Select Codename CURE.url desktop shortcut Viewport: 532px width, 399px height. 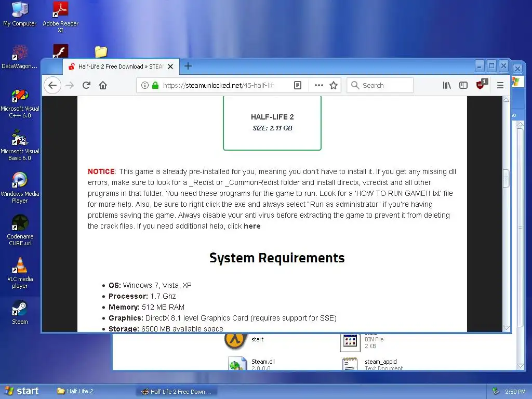point(20,230)
